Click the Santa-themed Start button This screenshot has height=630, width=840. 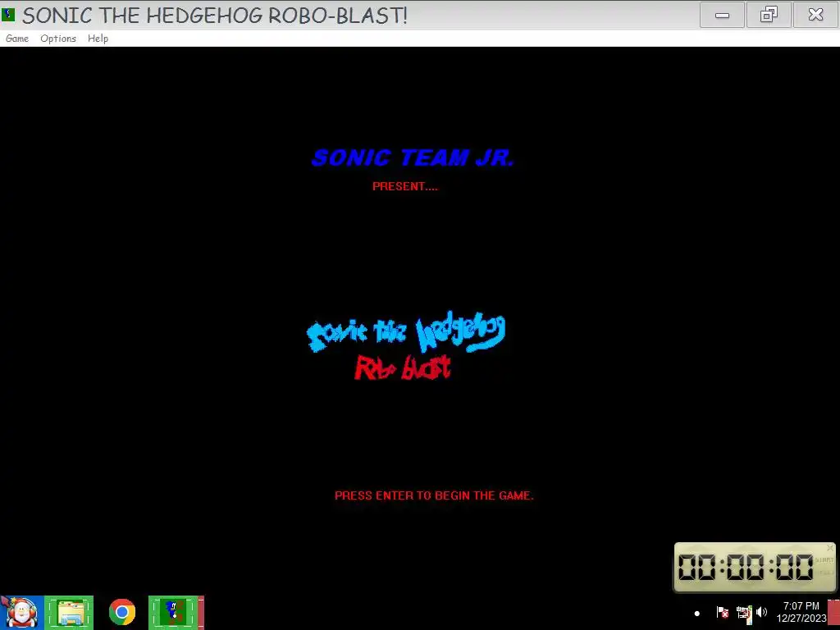pos(21,612)
